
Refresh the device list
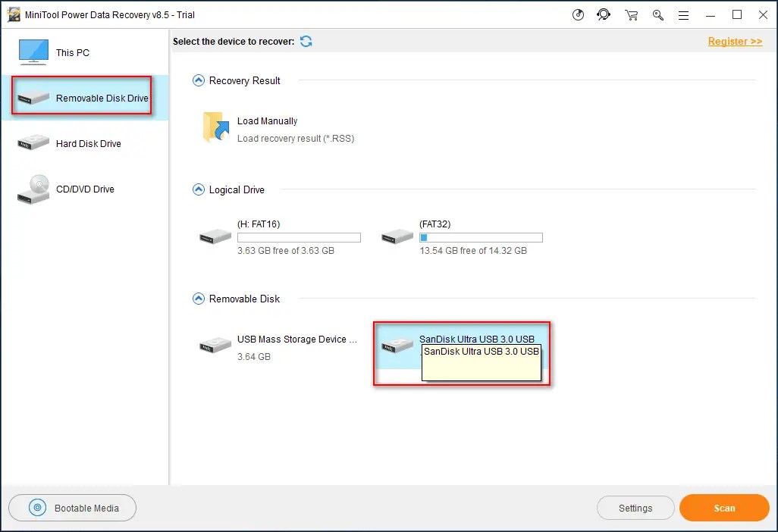click(306, 42)
